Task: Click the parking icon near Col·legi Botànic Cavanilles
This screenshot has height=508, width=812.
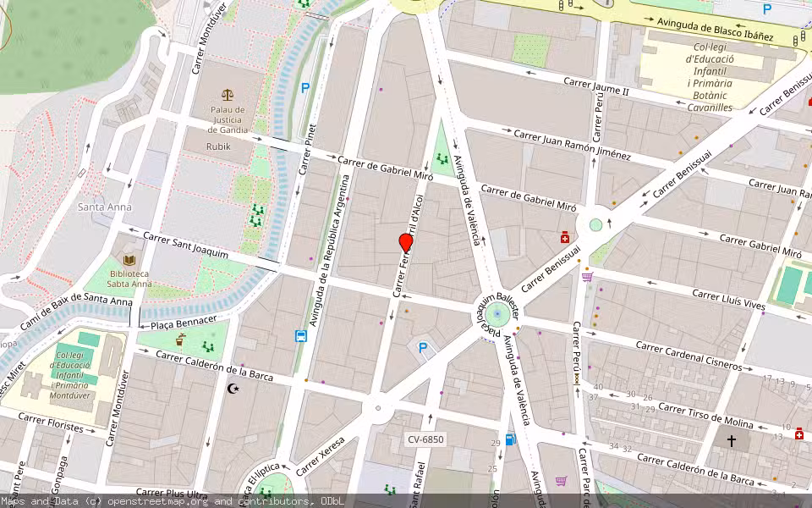Action: 767,8
